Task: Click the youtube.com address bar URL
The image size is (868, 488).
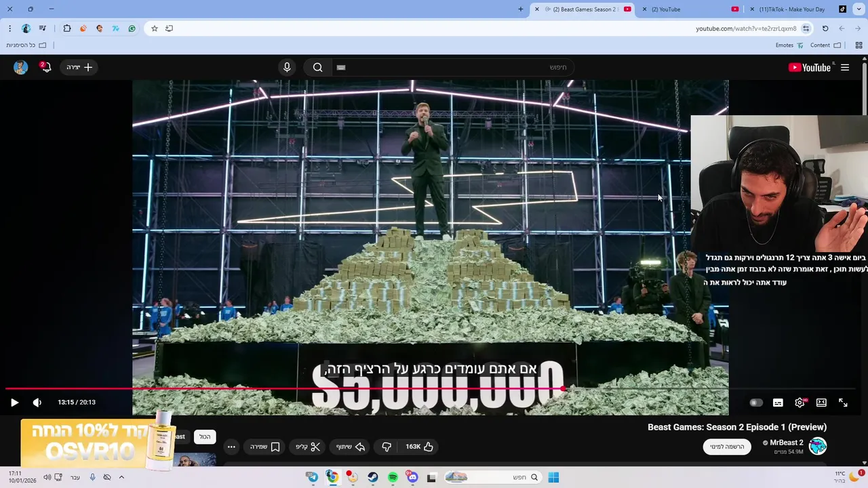Action: pos(746,28)
